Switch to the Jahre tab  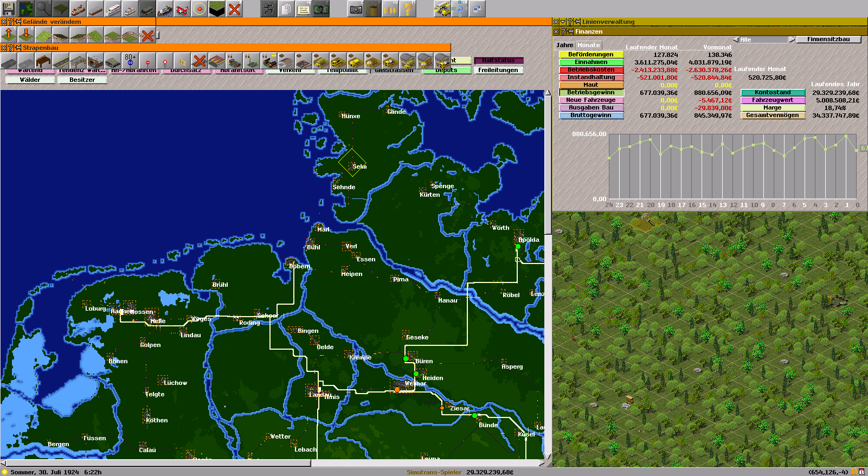point(564,46)
